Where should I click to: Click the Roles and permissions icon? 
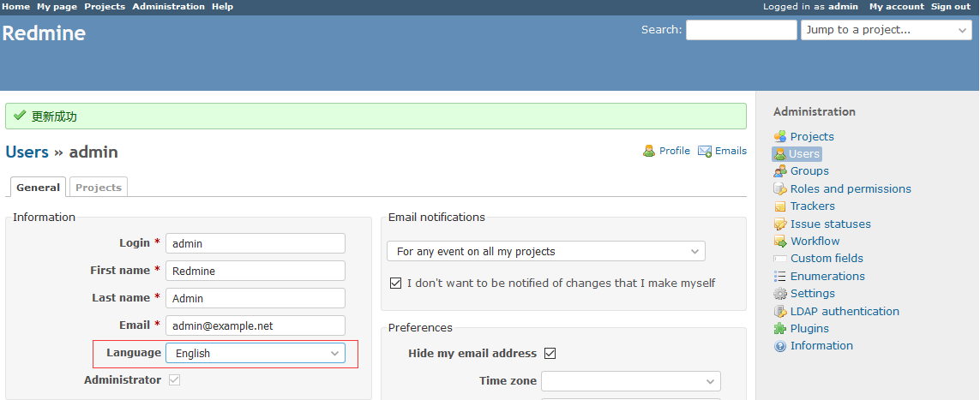pyautogui.click(x=779, y=189)
